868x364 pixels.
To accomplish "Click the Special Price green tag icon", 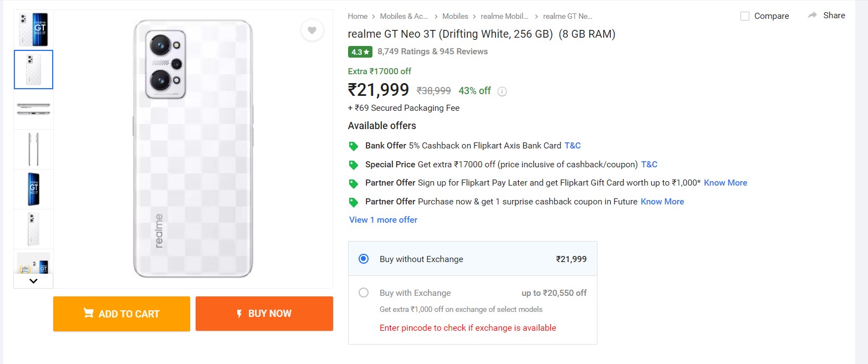I will (x=353, y=165).
